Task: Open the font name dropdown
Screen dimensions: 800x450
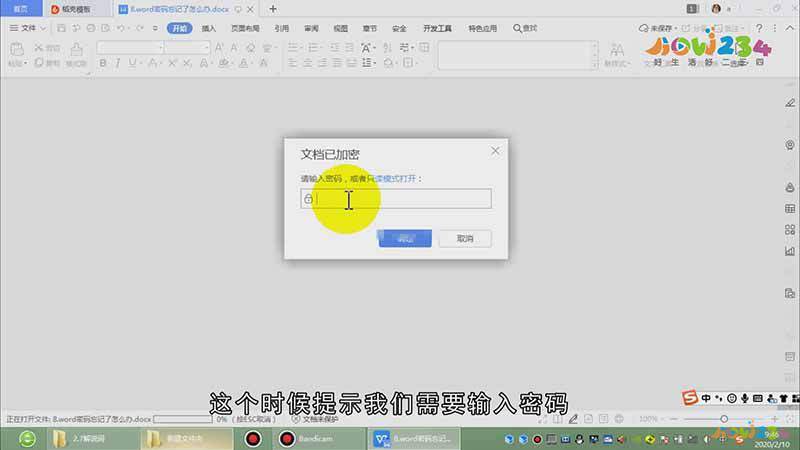Action: [161, 47]
